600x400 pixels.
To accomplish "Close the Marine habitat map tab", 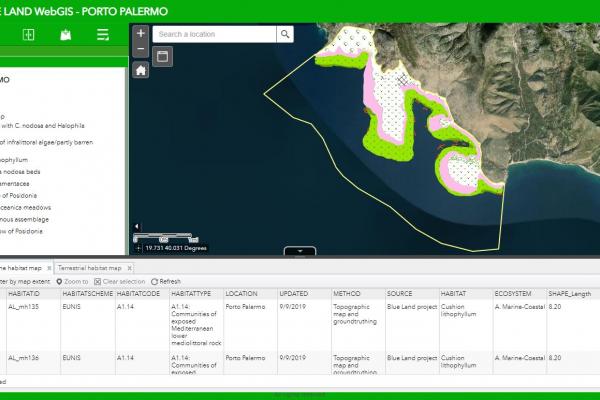I will [x=49, y=268].
